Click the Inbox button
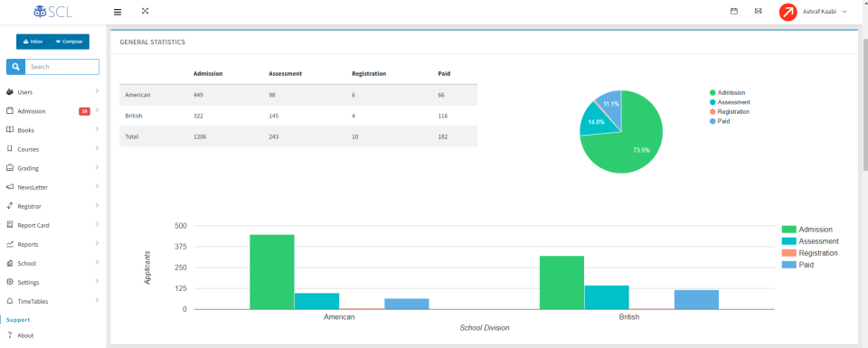868x348 pixels. point(33,42)
